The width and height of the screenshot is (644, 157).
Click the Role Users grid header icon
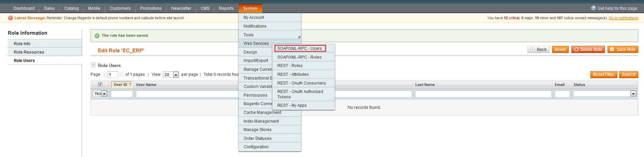93,65
